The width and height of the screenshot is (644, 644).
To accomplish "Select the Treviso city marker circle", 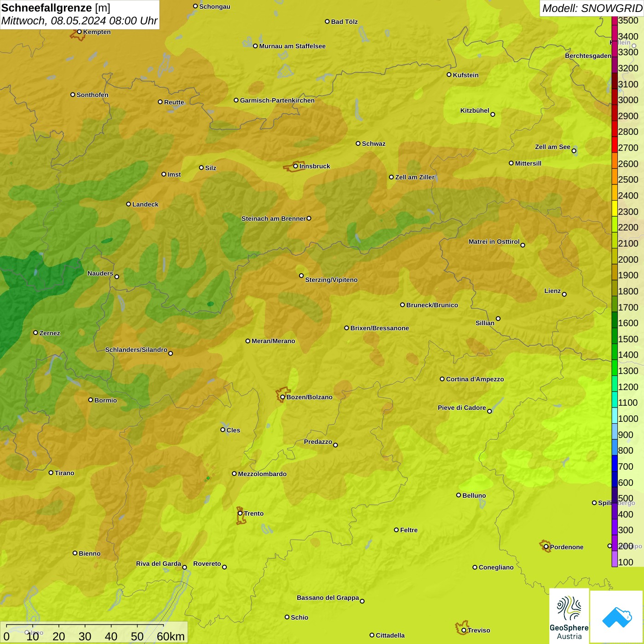I will tap(464, 630).
